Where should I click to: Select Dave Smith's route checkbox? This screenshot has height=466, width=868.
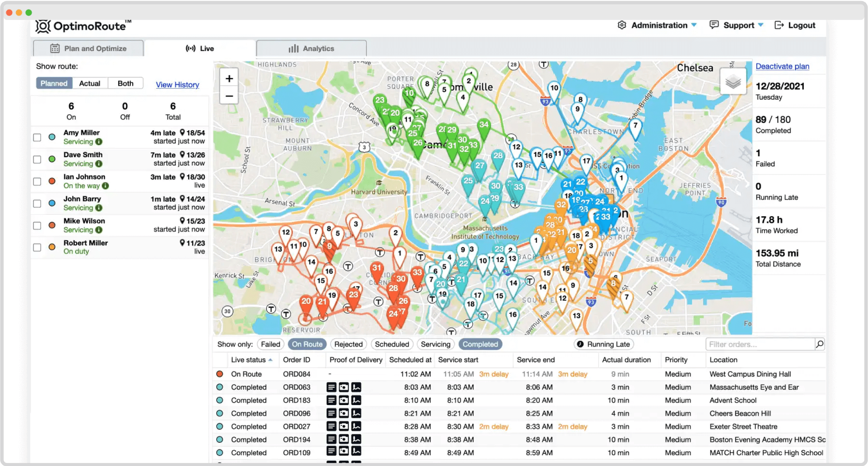click(37, 160)
